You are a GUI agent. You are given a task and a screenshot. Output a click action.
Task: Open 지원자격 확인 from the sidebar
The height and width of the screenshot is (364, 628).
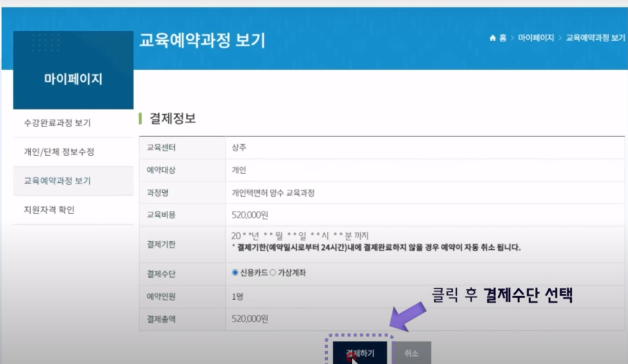click(x=49, y=210)
